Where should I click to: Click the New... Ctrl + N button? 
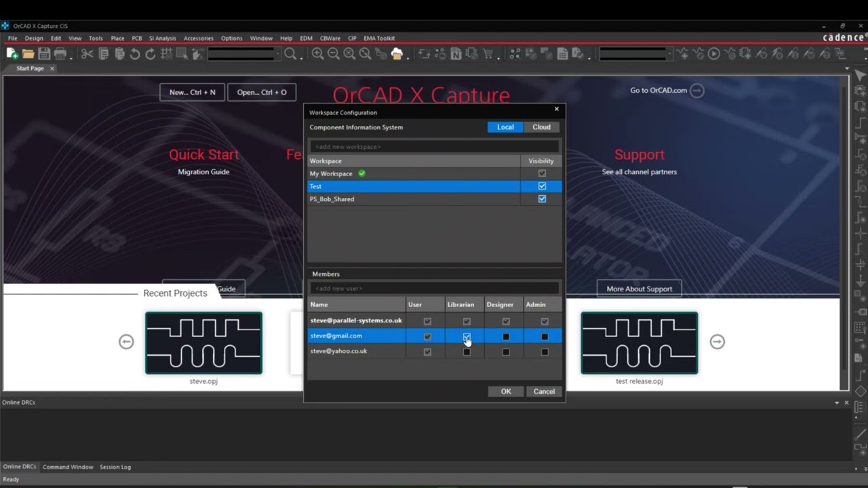[x=193, y=92]
